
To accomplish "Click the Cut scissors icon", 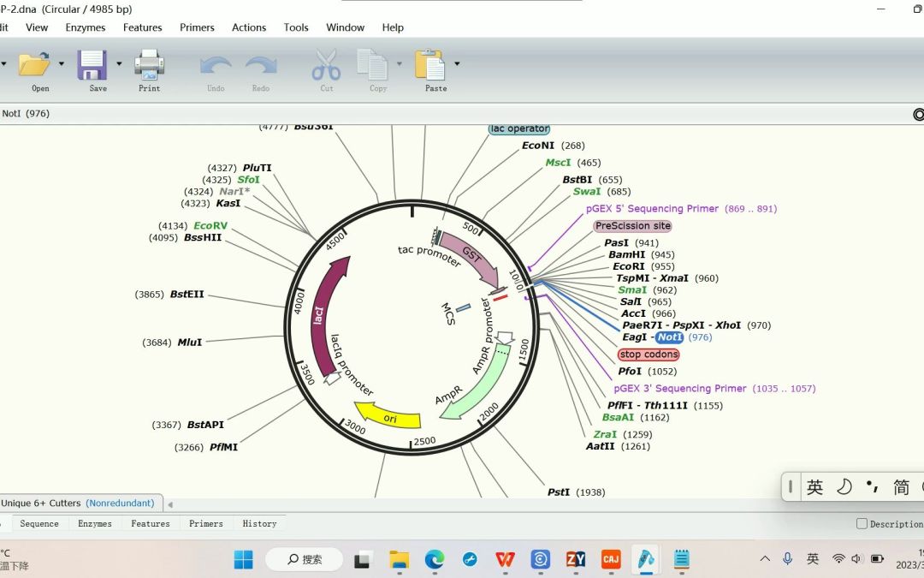I will [x=326, y=65].
